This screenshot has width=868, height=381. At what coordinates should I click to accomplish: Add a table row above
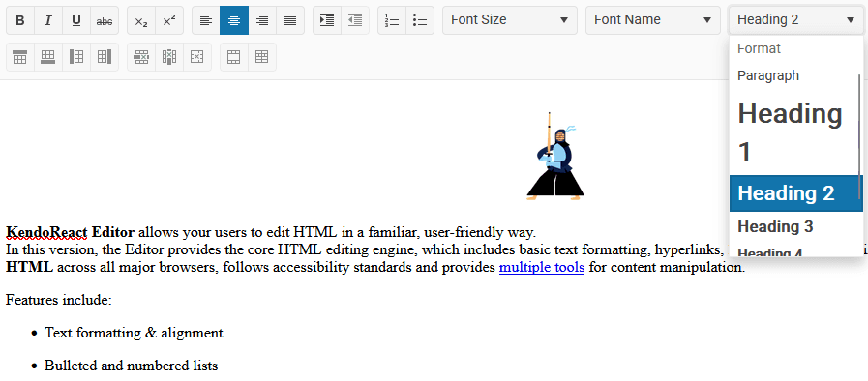20,57
